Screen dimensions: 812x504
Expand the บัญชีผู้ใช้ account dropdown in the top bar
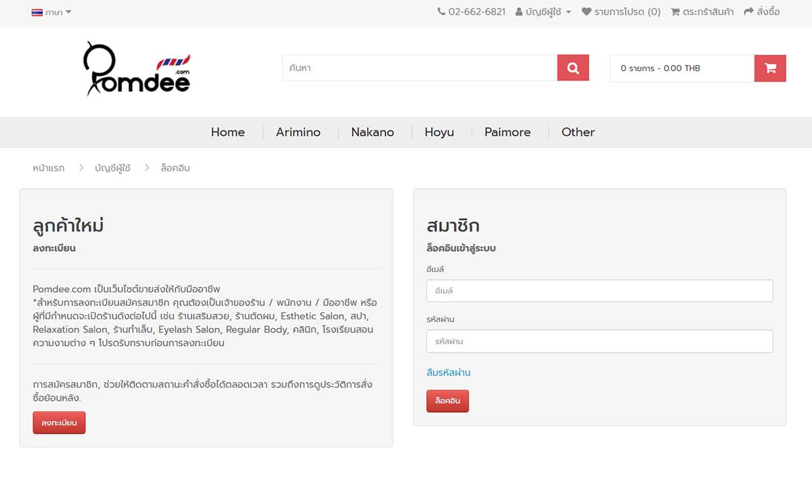(x=543, y=12)
